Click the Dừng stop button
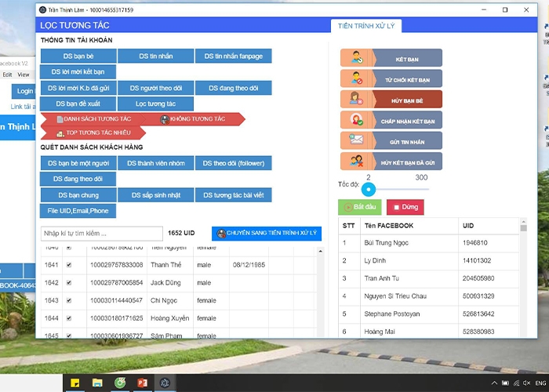This screenshot has height=392, width=549. [x=405, y=207]
